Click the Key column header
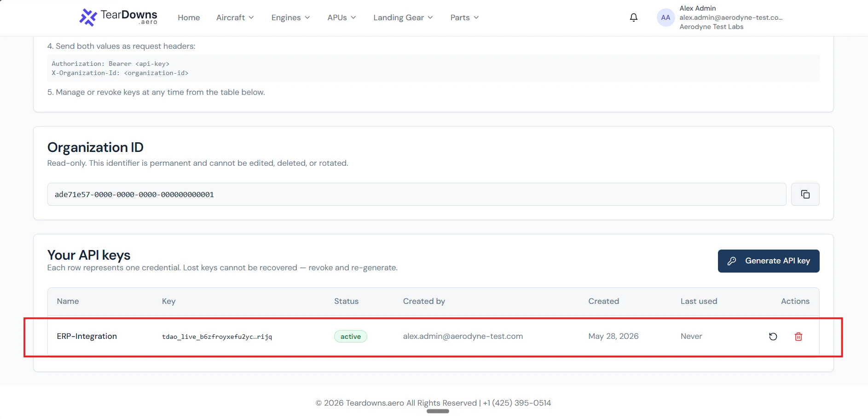This screenshot has width=868, height=419. tap(168, 301)
